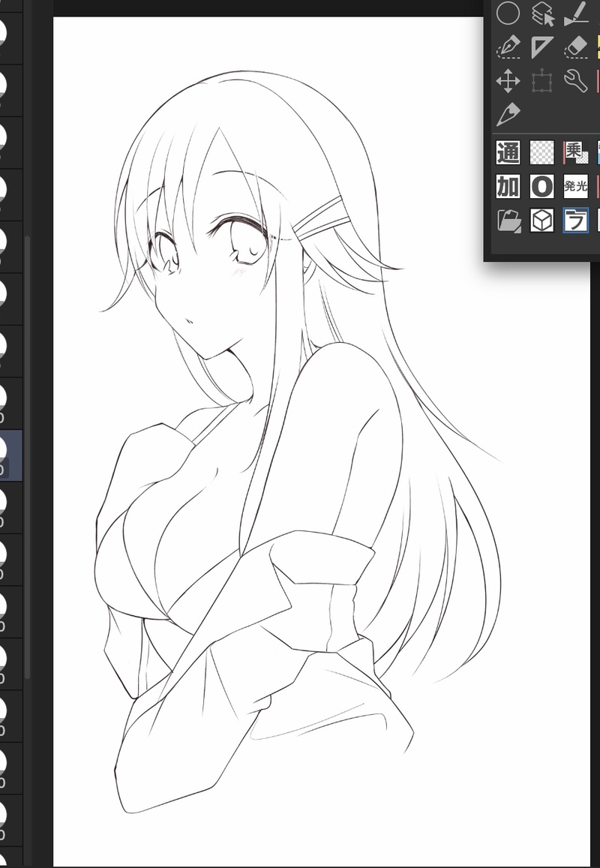
Task: Select the triangle ruler tool
Action: [x=542, y=47]
